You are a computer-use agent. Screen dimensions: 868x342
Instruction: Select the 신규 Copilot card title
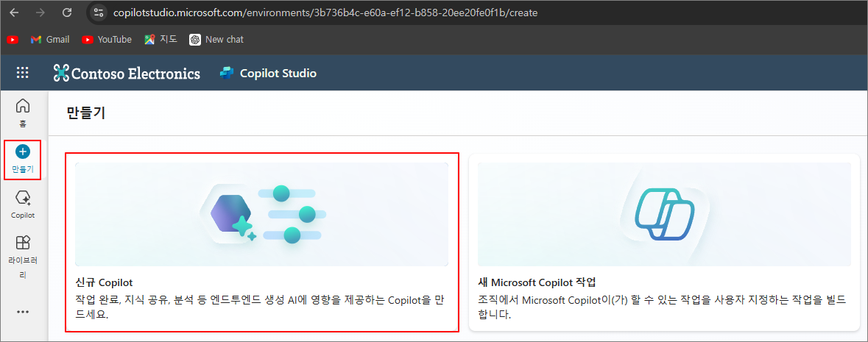click(x=104, y=282)
